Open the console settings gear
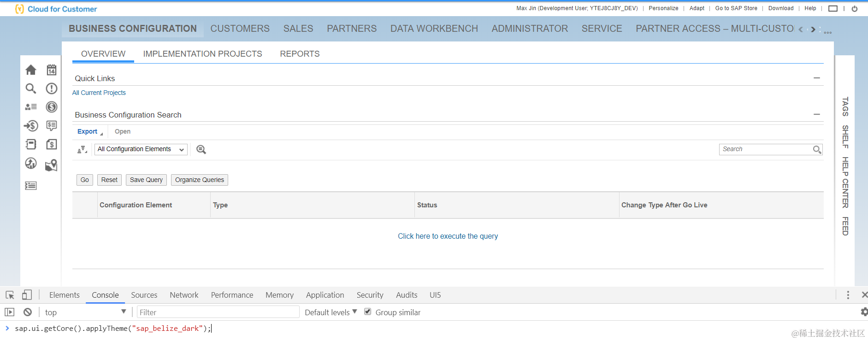 pos(864,312)
